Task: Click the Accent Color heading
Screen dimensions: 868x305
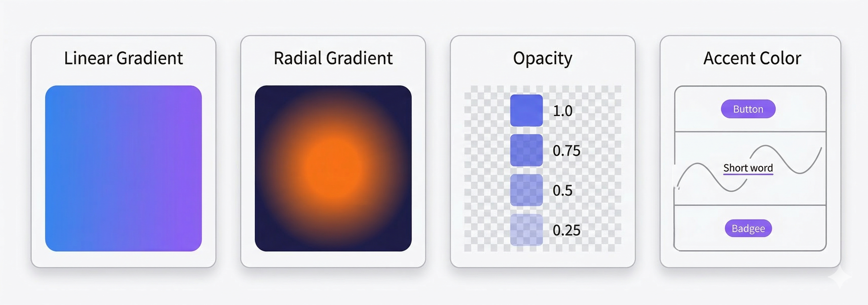Action: tap(752, 58)
